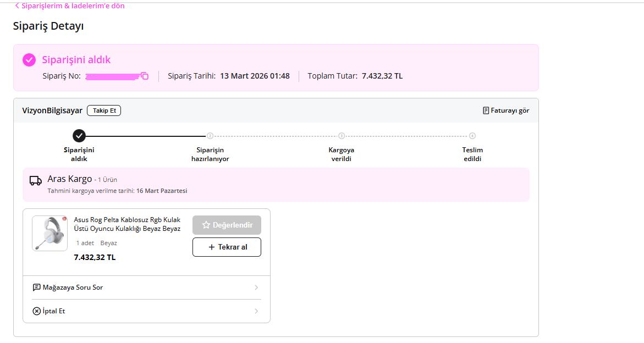Click the plus icon in Tekrar al

click(x=212, y=247)
